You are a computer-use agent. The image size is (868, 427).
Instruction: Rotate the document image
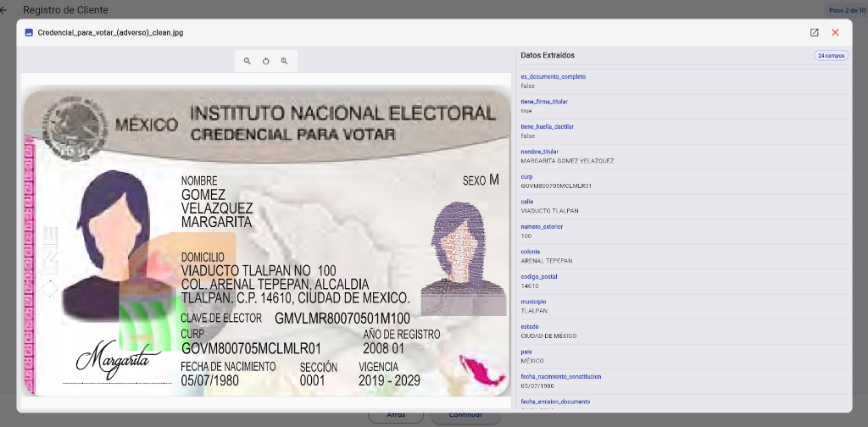tap(265, 61)
